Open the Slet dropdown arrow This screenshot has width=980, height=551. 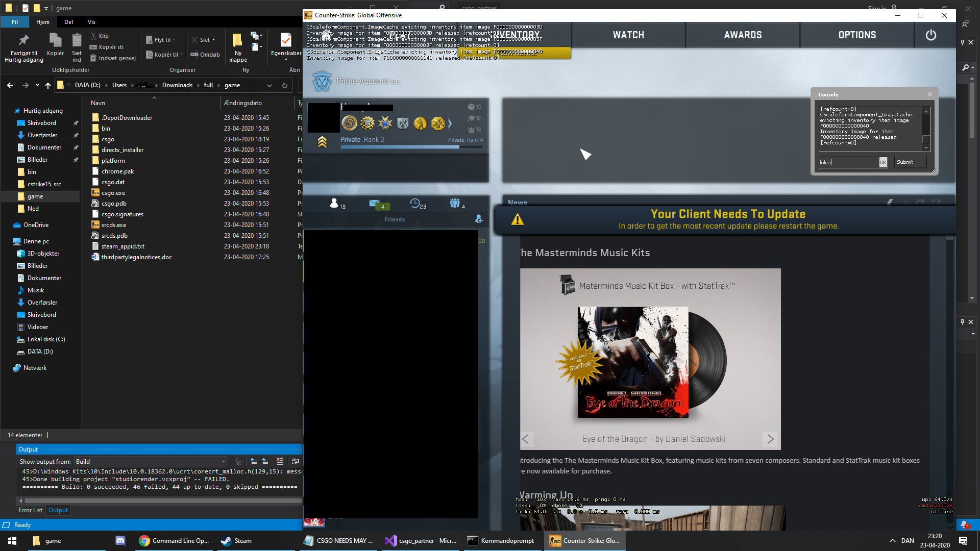[x=213, y=40]
